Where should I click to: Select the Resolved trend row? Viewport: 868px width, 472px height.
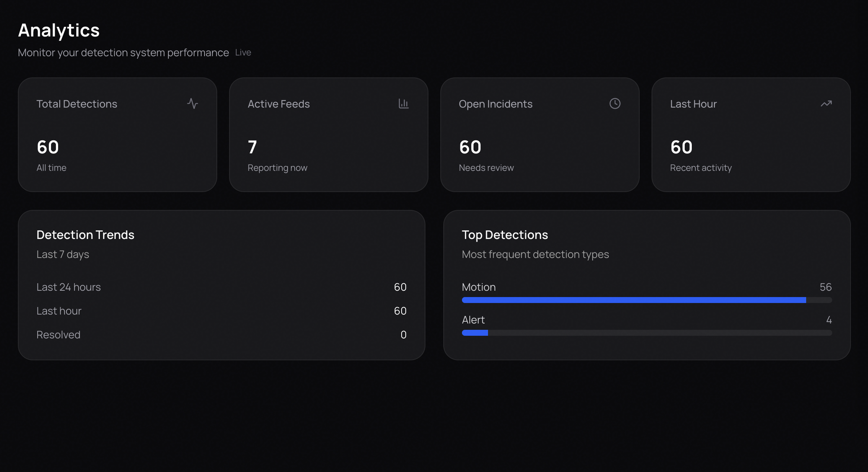pos(221,335)
